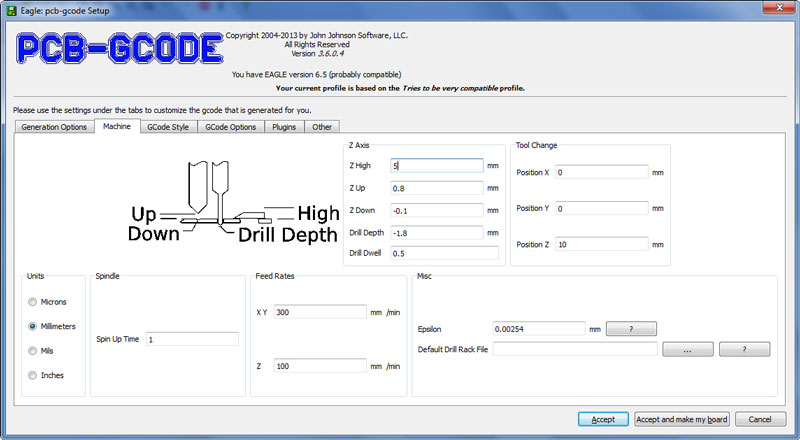
Task: Select the Millimeters units radio button
Action: [x=33, y=326]
